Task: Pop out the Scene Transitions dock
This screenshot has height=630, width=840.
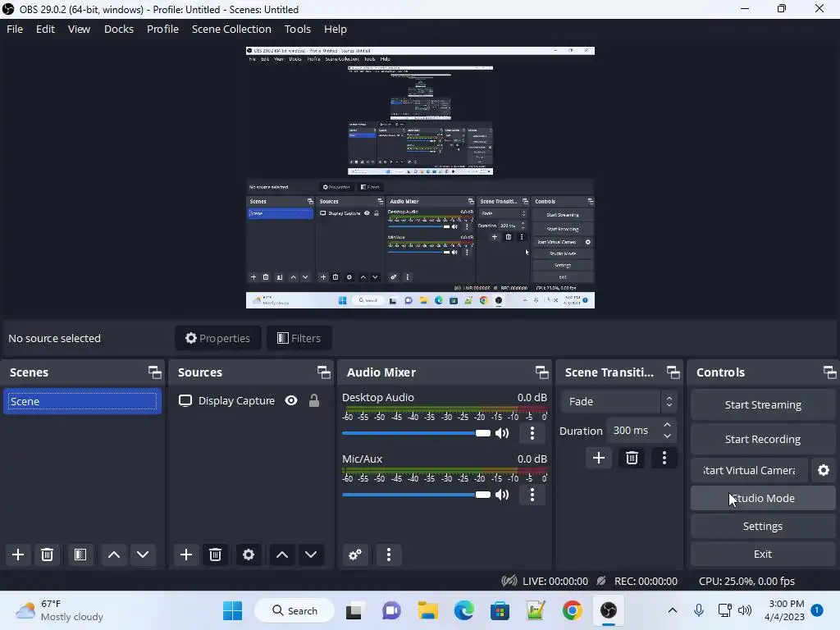Action: [x=673, y=372]
